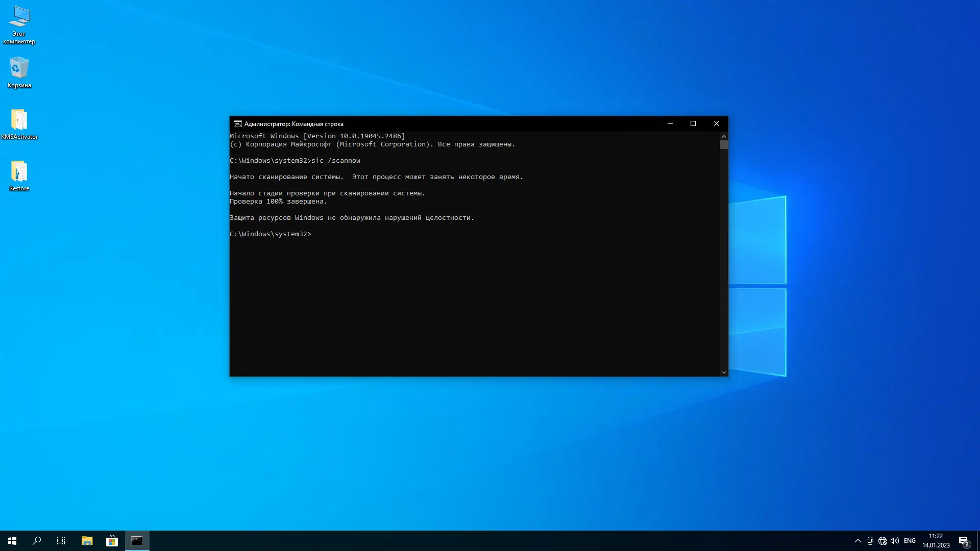This screenshot has height=551, width=980.
Task: Click the volume speaker tray icon
Action: coord(896,540)
